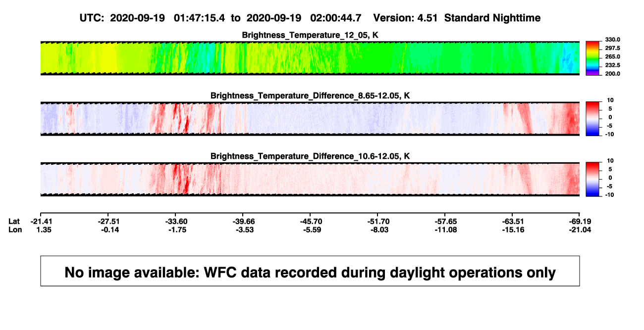Click the Lon axis row label
The width and height of the screenshot is (644, 330).
click(15, 230)
